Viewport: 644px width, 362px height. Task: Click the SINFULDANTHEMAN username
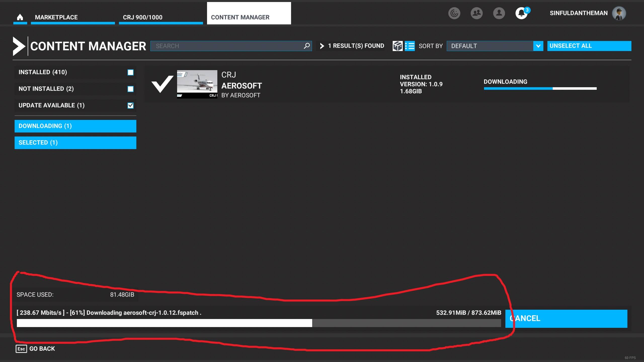579,13
